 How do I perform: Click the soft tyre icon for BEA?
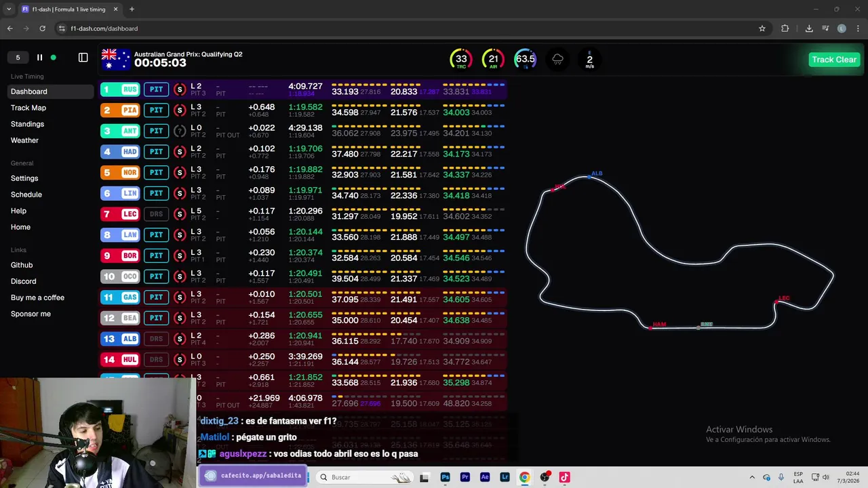180,318
